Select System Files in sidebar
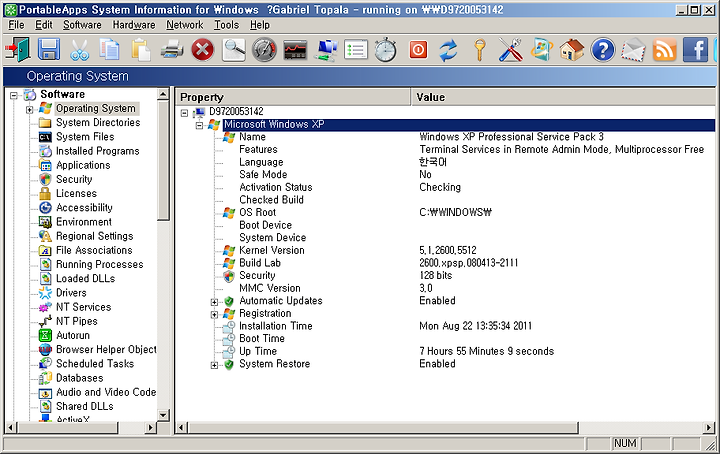The height and width of the screenshot is (454, 720). 85,137
